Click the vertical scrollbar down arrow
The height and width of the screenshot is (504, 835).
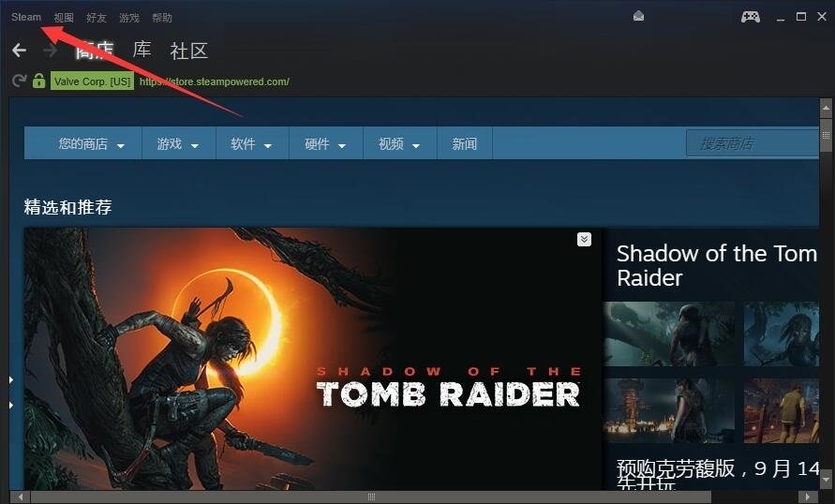coord(826,479)
